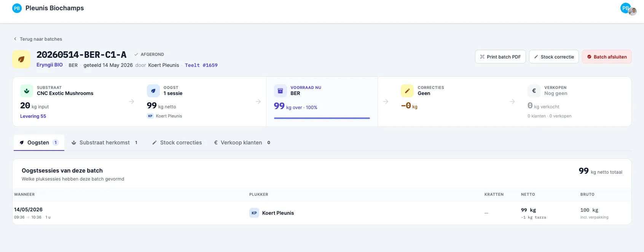Click the Print batch PDF button

[x=501, y=57]
